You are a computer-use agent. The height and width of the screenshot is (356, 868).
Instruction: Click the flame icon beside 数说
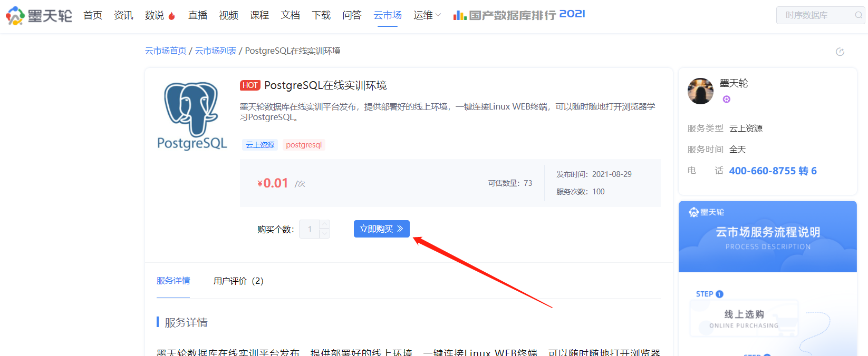[171, 16]
